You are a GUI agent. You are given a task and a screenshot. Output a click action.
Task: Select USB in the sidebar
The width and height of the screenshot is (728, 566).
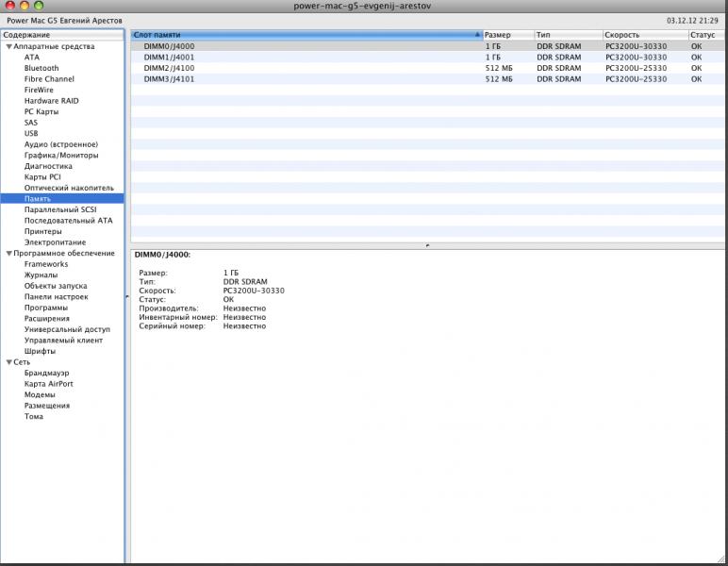click(x=31, y=133)
